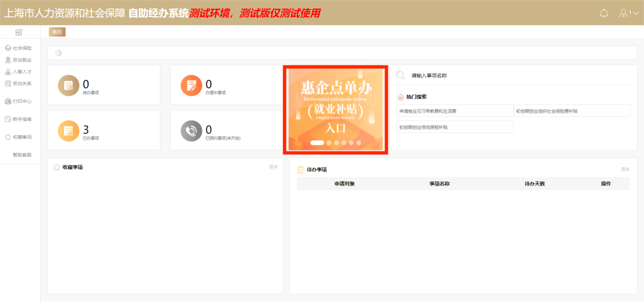Click hot search 申请就业见习带教费和生活费
Image resolution: width=644 pixels, height=306 pixels.
[x=454, y=111]
